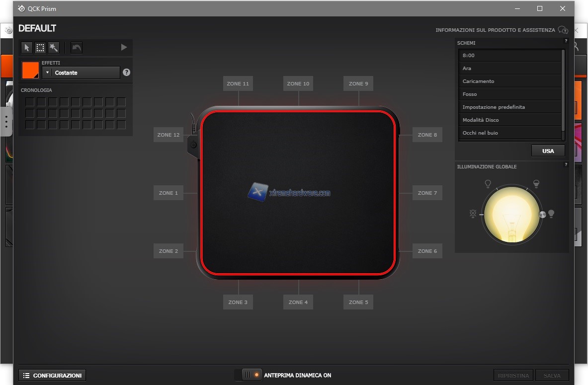Click the lights-off crossed bulb icon

(473, 214)
